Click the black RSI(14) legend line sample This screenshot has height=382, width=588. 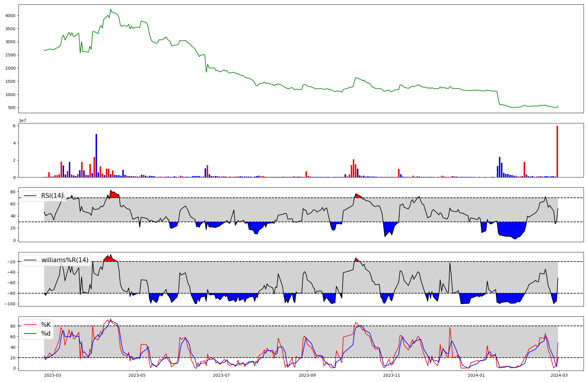coord(30,196)
